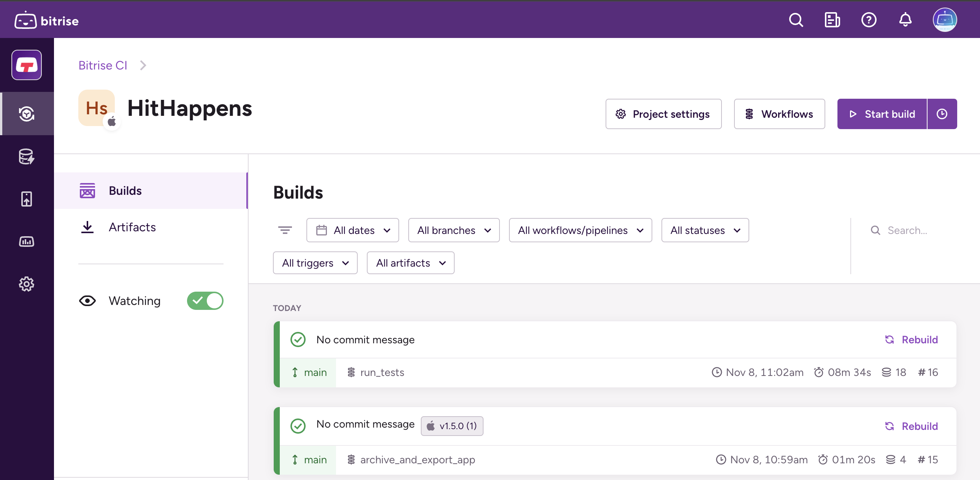The height and width of the screenshot is (480, 980).
Task: Click the builds Search field
Action: (907, 230)
